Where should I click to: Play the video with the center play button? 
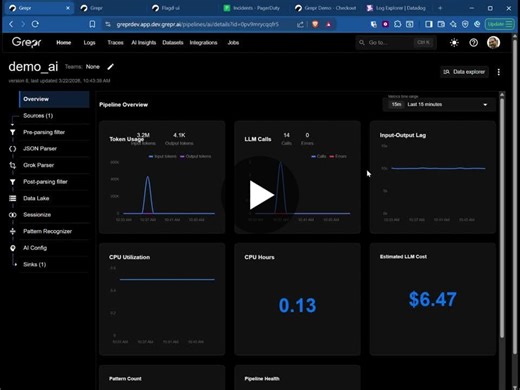click(260, 195)
